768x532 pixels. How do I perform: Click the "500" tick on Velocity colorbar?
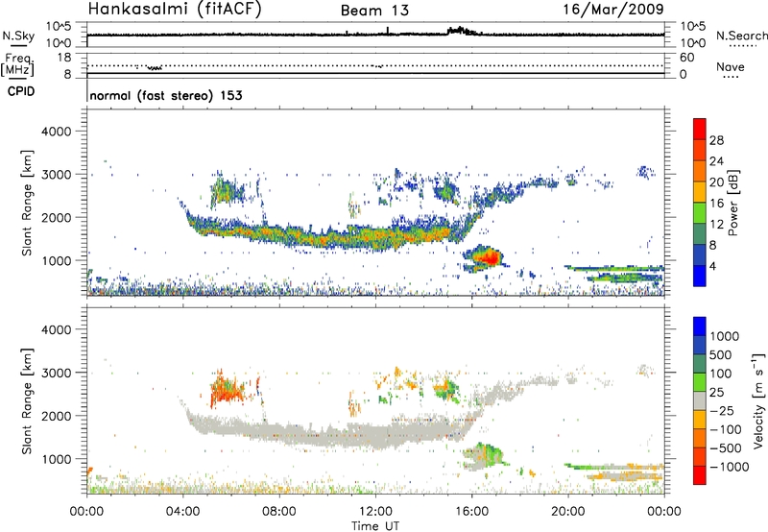point(721,354)
